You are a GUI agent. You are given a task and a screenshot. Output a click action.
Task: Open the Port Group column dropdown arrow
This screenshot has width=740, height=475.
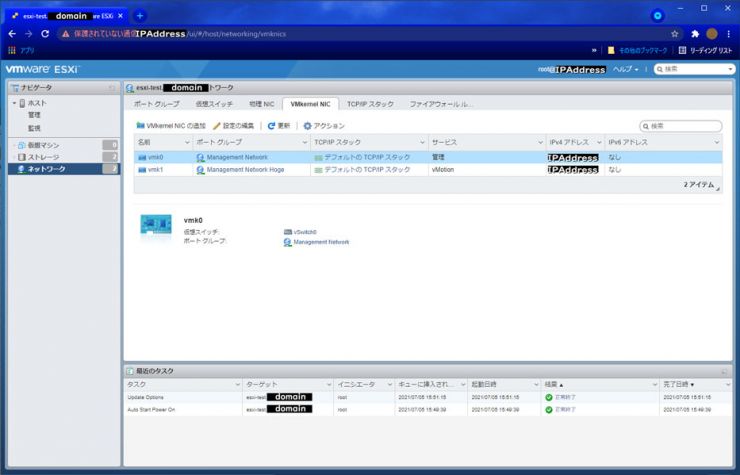point(304,142)
